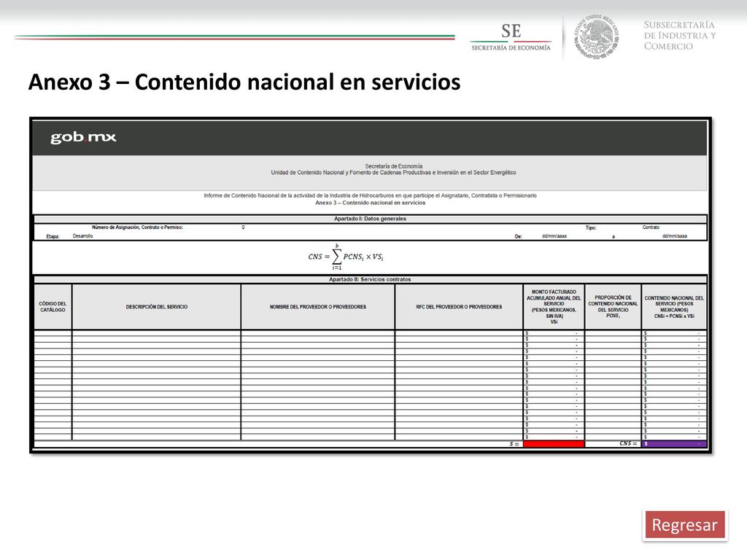This screenshot has height=560, width=747.
Task: Click the Tipo value 'Contrato'
Action: click(651, 227)
